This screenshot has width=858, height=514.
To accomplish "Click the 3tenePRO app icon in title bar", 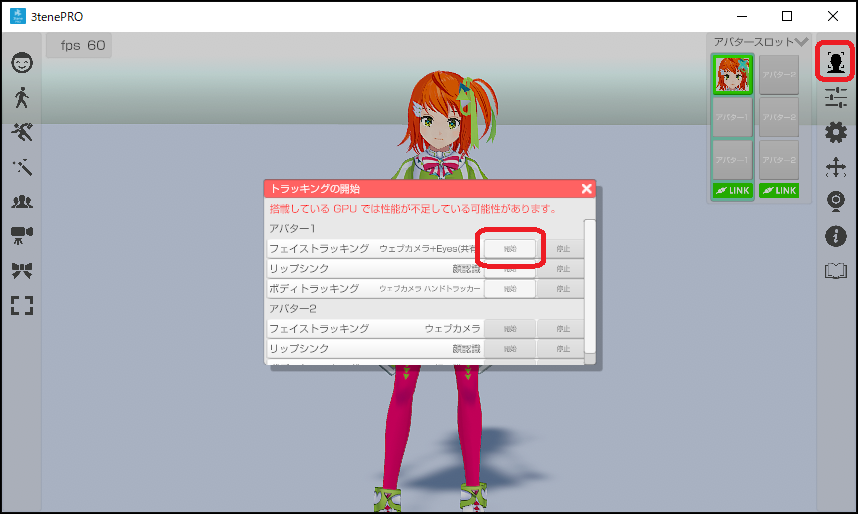I will (x=18, y=16).
